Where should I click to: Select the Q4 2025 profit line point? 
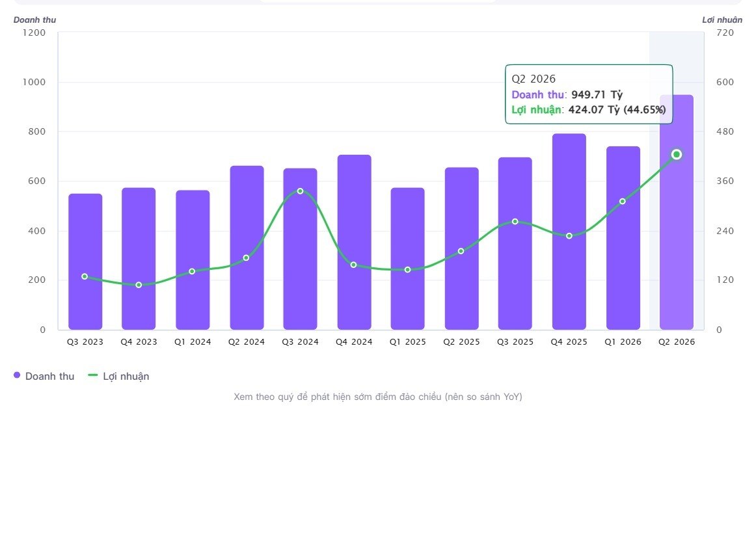[569, 236]
